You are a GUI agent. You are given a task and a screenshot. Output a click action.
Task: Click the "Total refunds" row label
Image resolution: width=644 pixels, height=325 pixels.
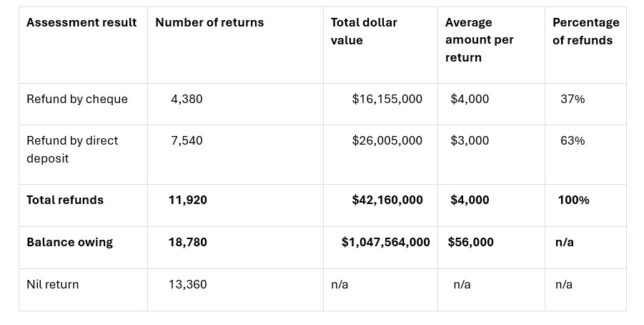pos(65,200)
